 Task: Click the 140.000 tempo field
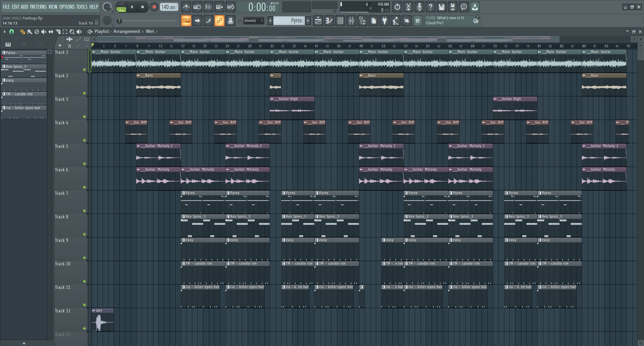(x=169, y=7)
